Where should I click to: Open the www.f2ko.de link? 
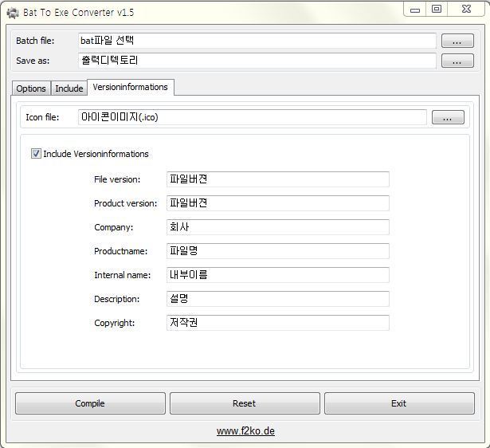coord(245,431)
